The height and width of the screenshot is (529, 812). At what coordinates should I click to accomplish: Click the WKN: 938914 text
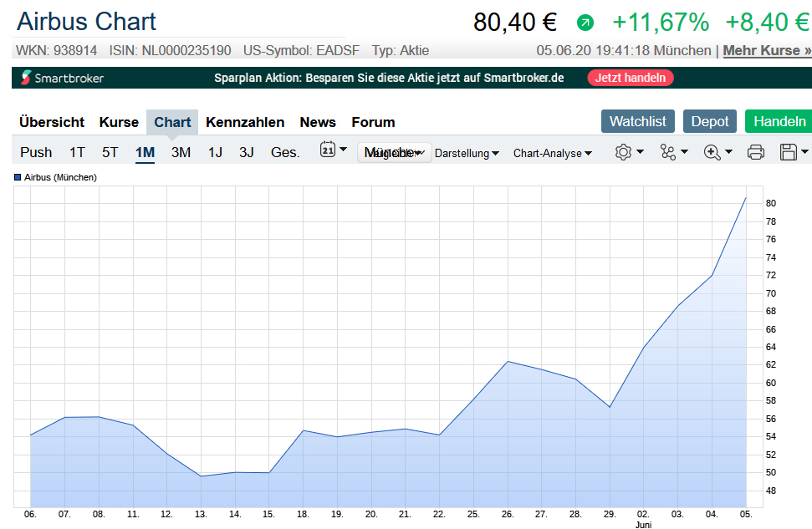[56, 51]
